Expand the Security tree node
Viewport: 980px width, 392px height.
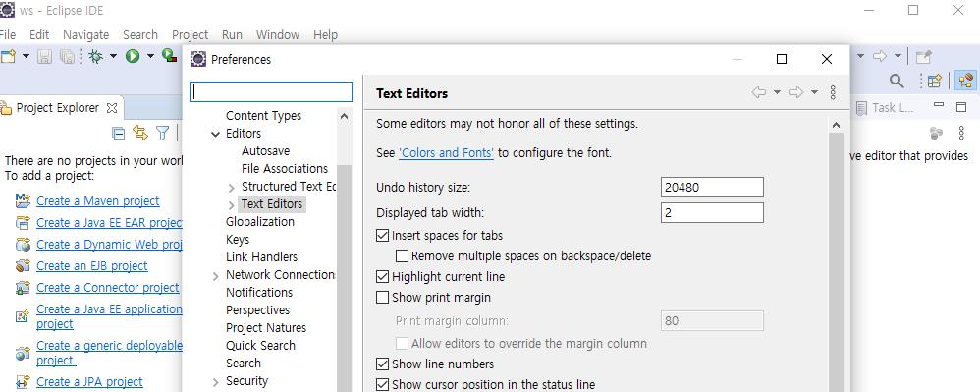[216, 382]
